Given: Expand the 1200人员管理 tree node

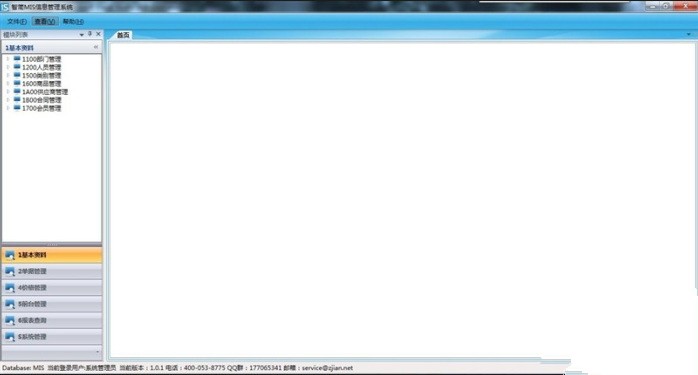Looking at the screenshot, I should tap(8, 67).
